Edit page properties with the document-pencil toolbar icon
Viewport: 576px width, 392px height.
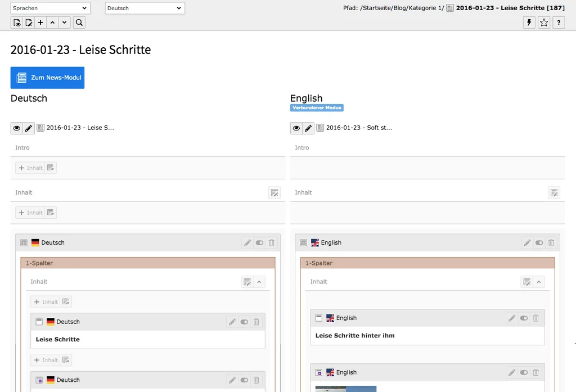28,22
